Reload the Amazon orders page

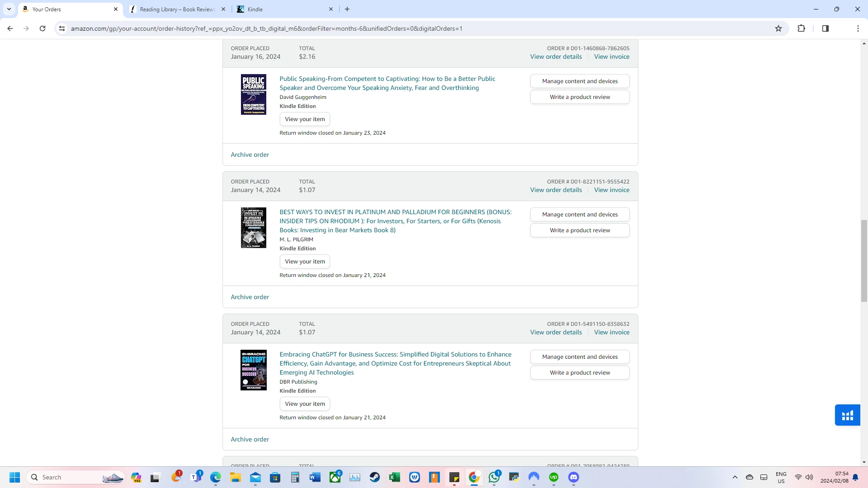[x=42, y=28]
